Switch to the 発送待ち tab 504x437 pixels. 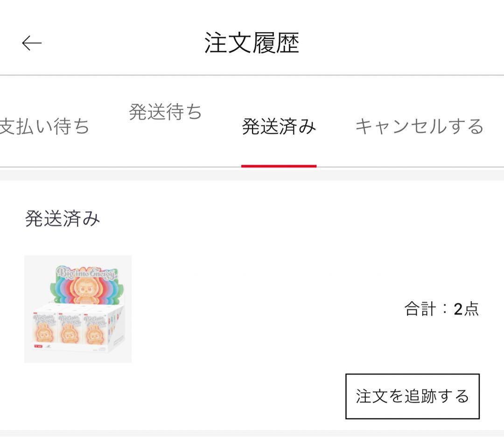click(x=165, y=112)
